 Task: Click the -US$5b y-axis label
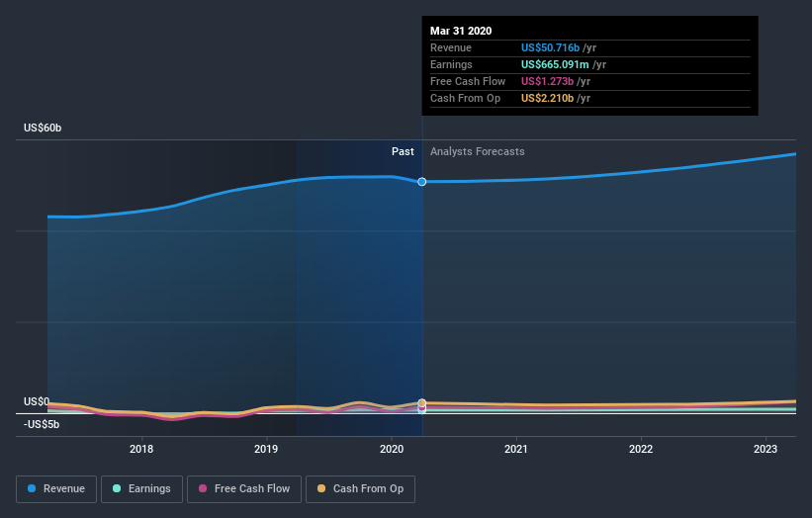[x=42, y=424]
